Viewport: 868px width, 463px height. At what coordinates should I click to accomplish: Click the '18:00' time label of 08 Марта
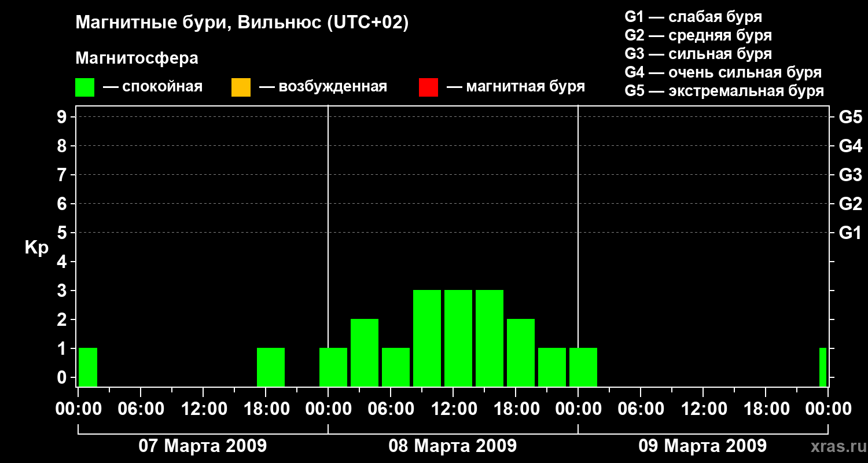coord(516,409)
